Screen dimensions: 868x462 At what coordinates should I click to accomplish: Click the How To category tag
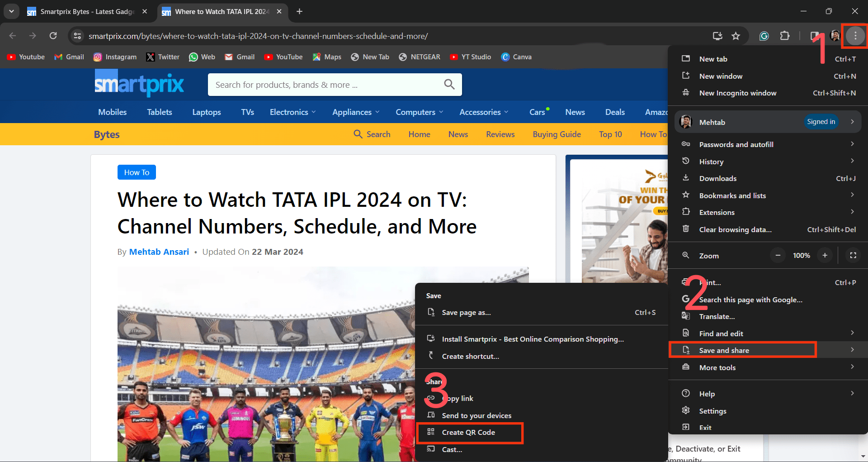[137, 172]
